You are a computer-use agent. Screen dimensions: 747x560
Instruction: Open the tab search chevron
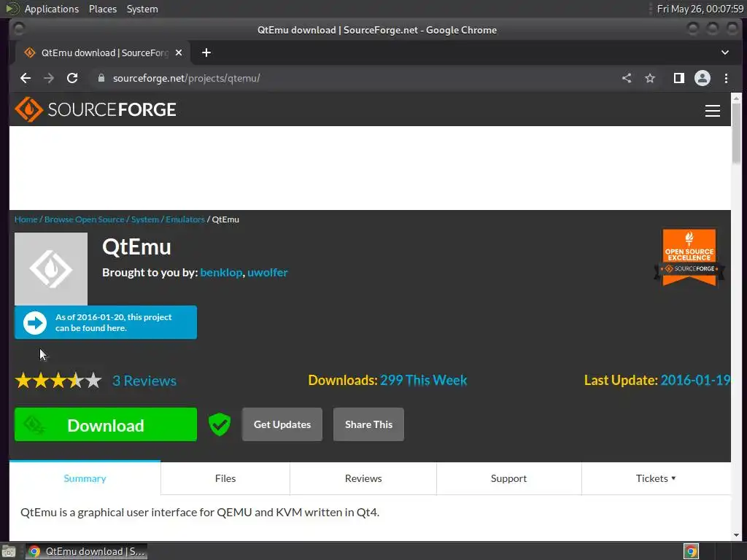pyautogui.click(x=724, y=52)
